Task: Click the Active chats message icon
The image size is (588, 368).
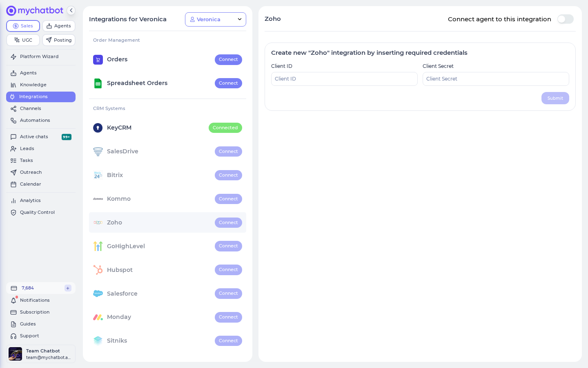Action: tap(13, 137)
